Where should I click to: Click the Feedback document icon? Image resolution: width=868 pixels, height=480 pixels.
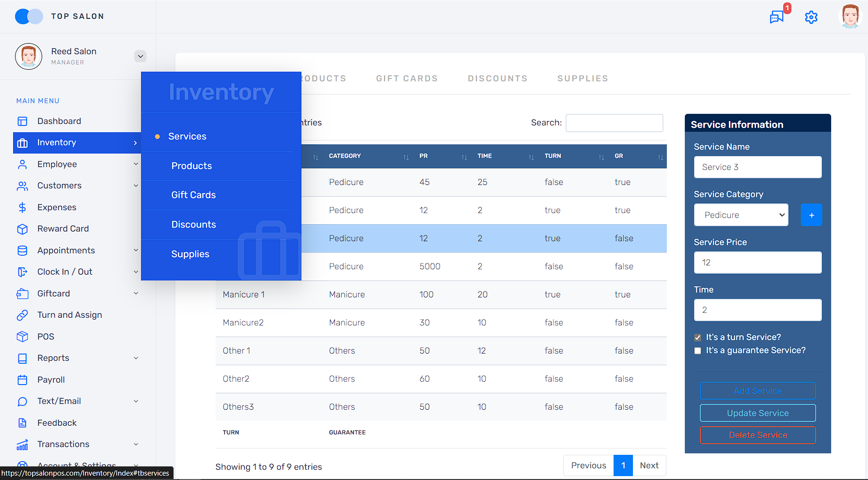point(22,423)
